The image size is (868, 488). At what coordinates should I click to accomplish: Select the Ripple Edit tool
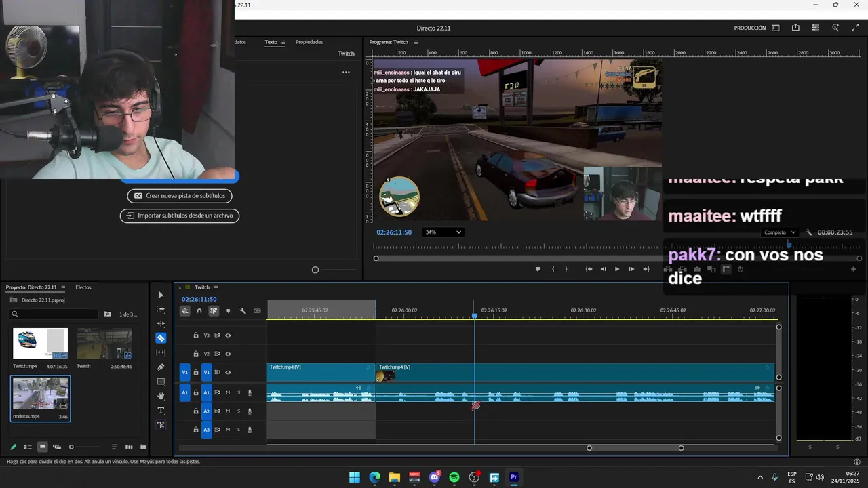pos(161,323)
